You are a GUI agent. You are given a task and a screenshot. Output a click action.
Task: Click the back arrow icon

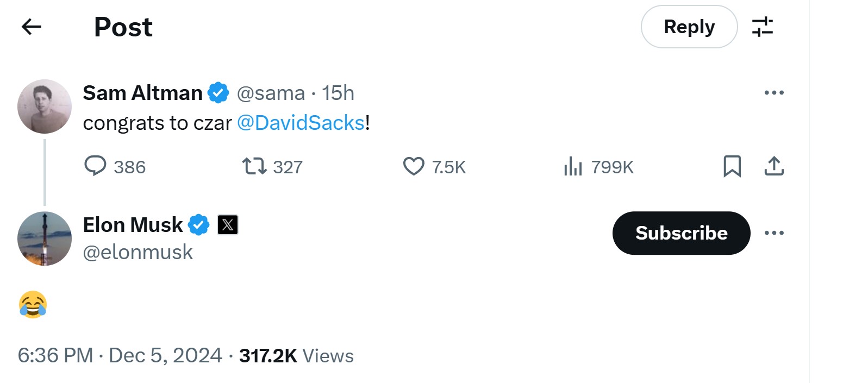tap(32, 27)
